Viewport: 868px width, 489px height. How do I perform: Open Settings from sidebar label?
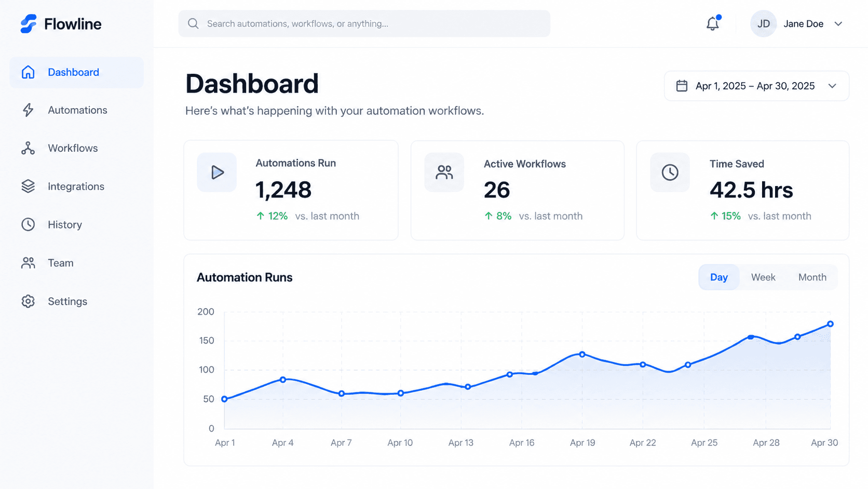coord(67,301)
